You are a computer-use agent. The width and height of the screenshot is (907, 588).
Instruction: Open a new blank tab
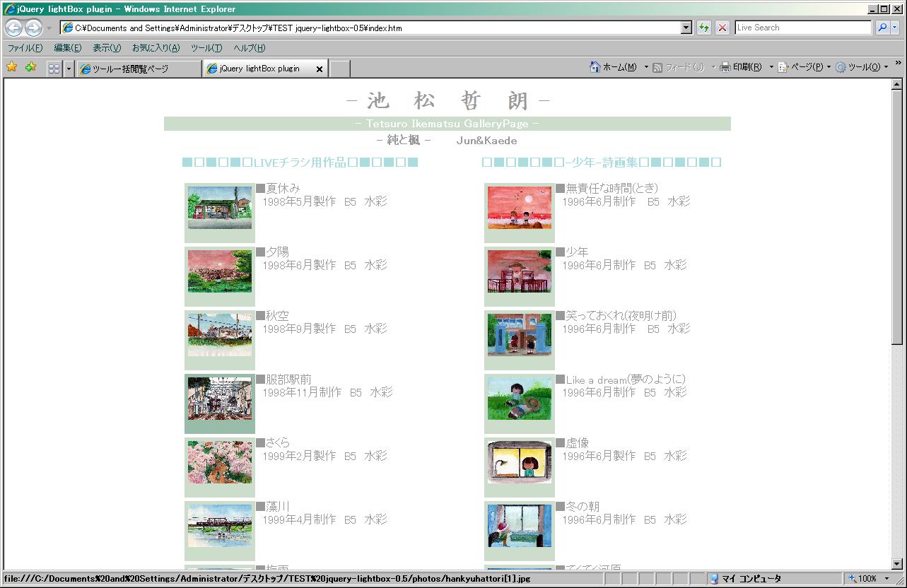340,69
